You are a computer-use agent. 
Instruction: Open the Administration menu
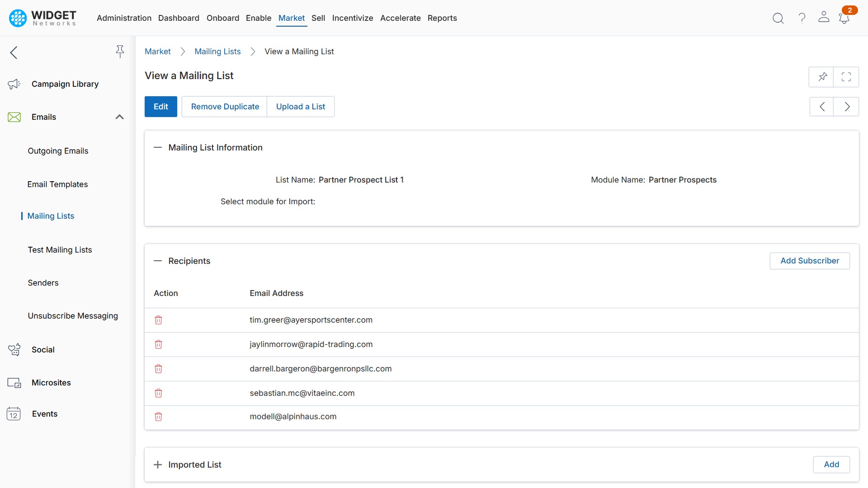[124, 18]
